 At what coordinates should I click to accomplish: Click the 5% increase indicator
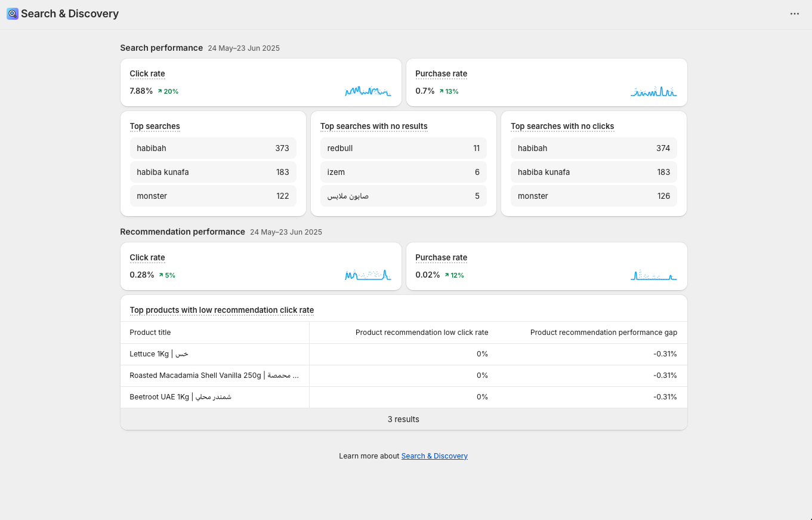pyautogui.click(x=167, y=275)
